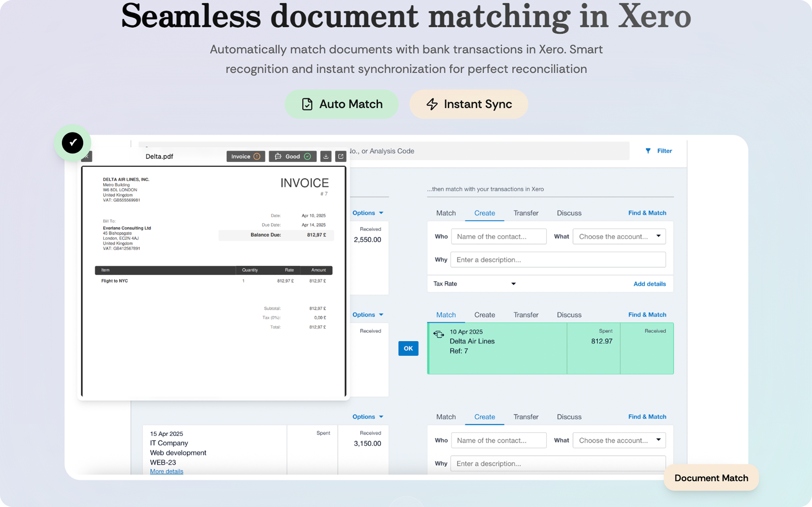Expand the first Options dropdown
The height and width of the screenshot is (507, 812).
coord(368,213)
